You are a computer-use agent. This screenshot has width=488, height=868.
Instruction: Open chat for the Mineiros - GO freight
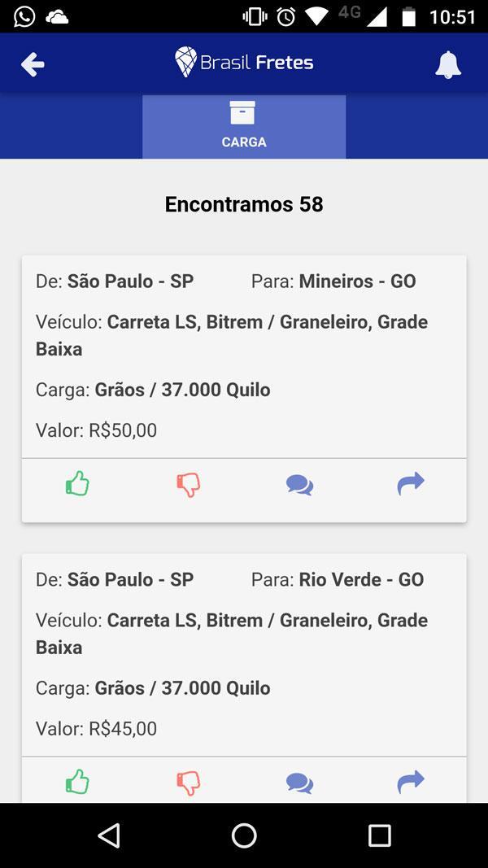[299, 483]
